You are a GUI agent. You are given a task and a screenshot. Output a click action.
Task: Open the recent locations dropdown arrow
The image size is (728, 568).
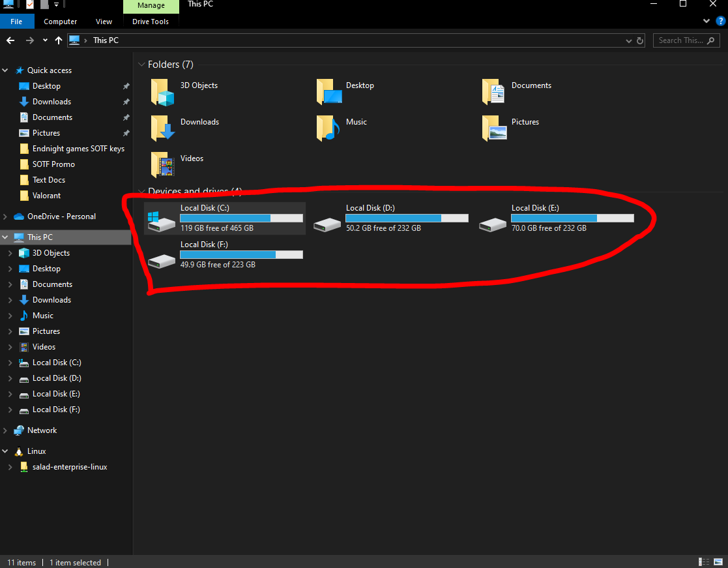45,40
